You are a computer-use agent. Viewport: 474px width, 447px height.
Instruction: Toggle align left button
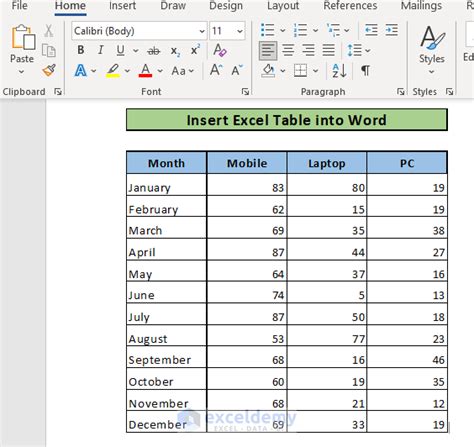tap(268, 51)
